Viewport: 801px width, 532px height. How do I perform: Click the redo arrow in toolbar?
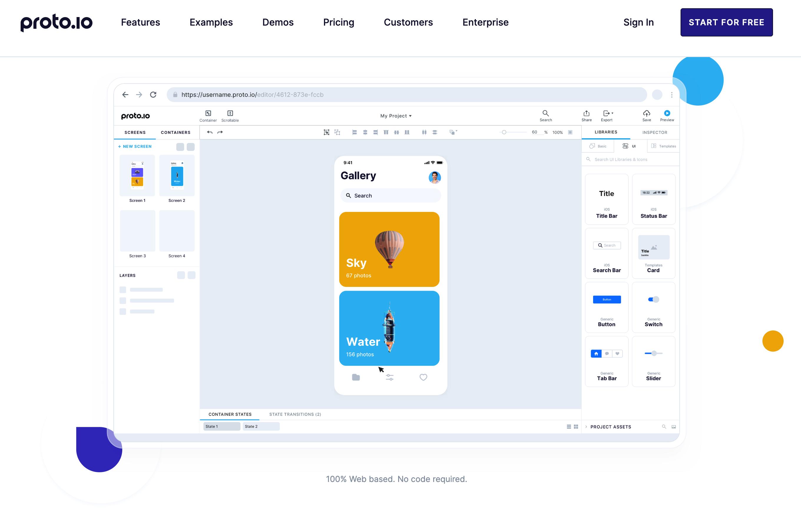tap(220, 132)
